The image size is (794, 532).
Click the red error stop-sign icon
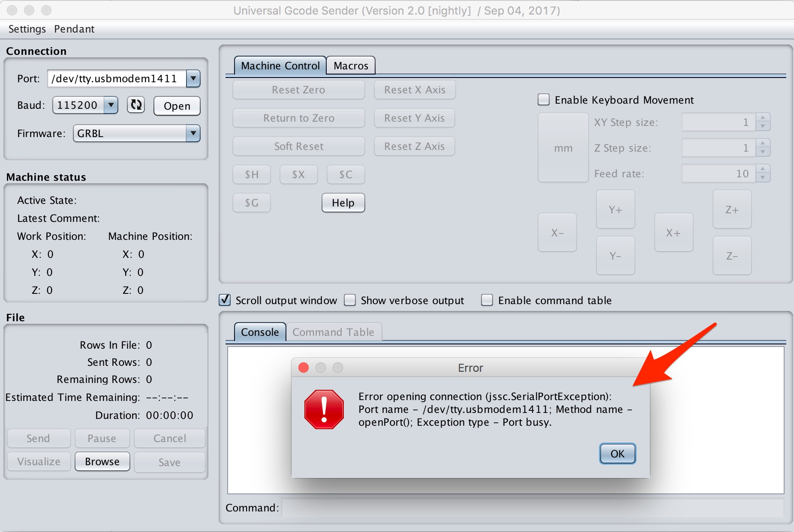pos(324,409)
